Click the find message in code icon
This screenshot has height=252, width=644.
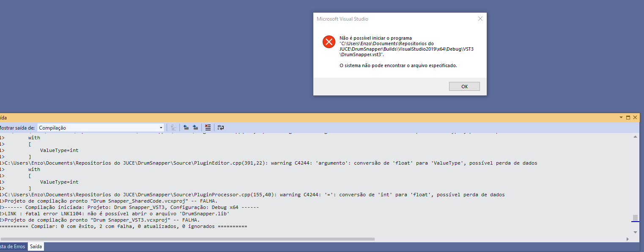[x=173, y=127]
